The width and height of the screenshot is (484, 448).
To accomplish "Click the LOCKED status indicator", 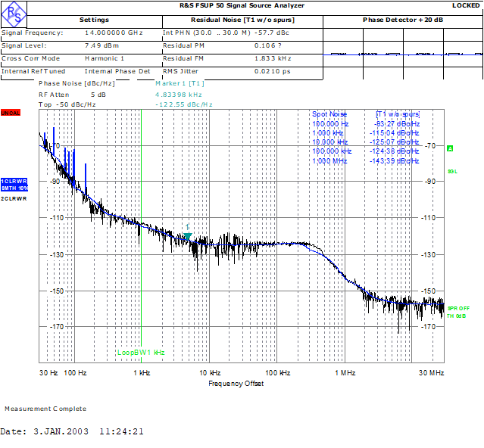I will point(465,5).
